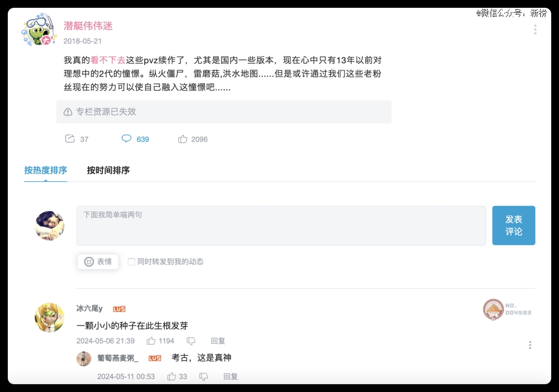559x392 pixels.
Task: Open the comment's three-dot options menu
Action: 530,345
